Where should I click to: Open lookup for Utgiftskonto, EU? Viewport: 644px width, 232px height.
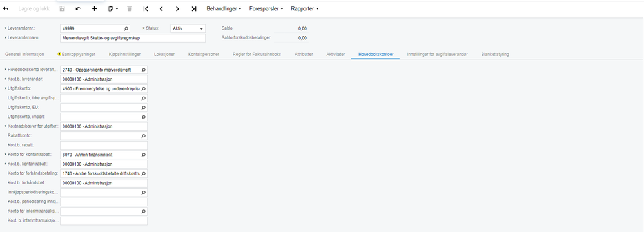pos(144,108)
